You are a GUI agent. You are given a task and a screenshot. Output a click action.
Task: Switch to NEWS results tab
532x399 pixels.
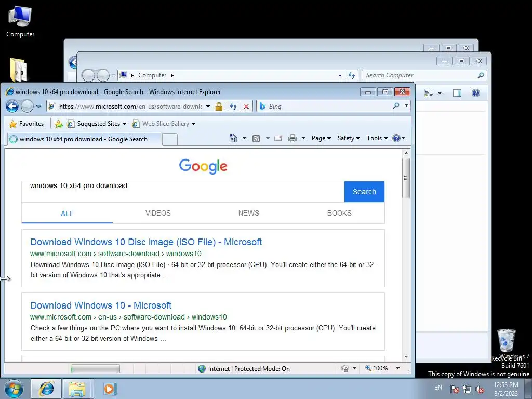tap(248, 213)
